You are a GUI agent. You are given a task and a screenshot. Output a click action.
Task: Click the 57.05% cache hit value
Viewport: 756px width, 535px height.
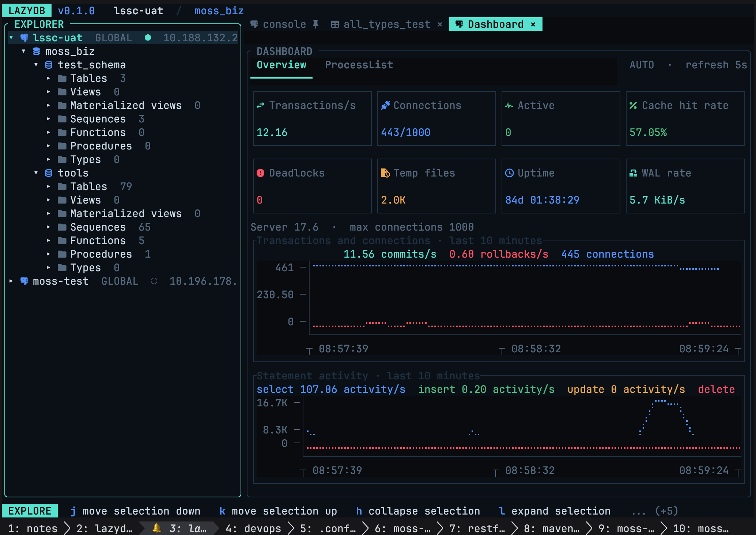point(648,132)
